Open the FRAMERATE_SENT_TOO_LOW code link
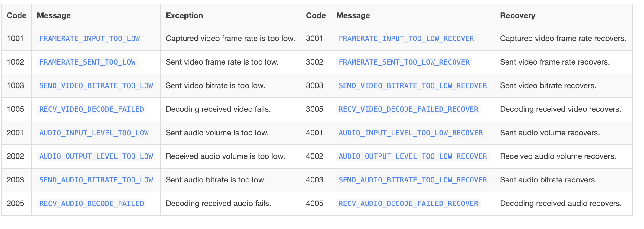Screen dimensions: 644x229 click(87, 62)
